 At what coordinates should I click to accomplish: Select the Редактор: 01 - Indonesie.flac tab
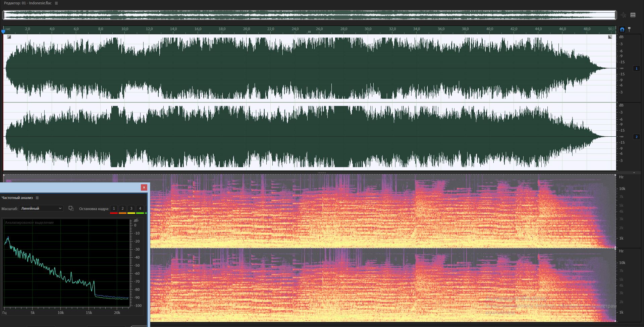[x=28, y=3]
